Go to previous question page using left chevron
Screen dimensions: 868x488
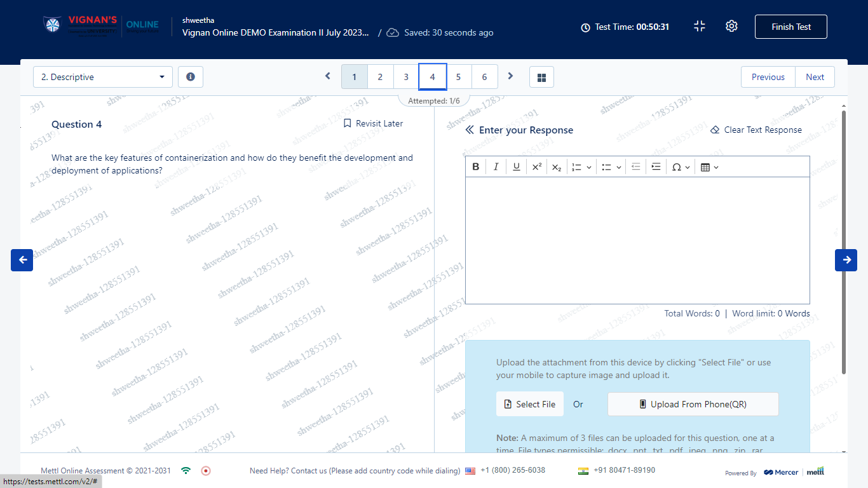[328, 76]
